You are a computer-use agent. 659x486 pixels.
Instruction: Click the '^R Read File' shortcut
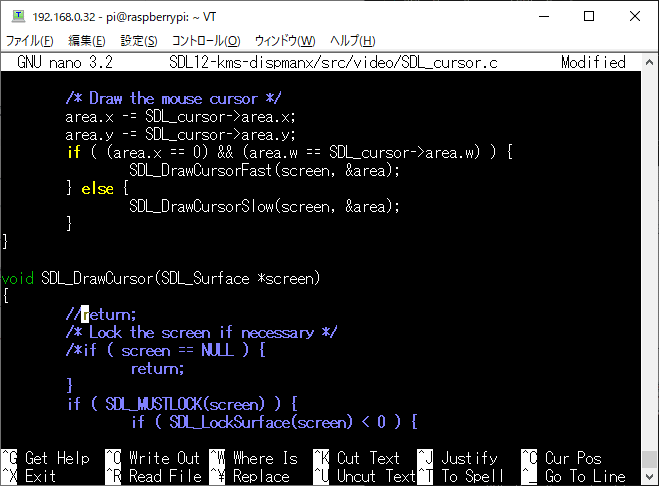pyautogui.click(x=154, y=476)
